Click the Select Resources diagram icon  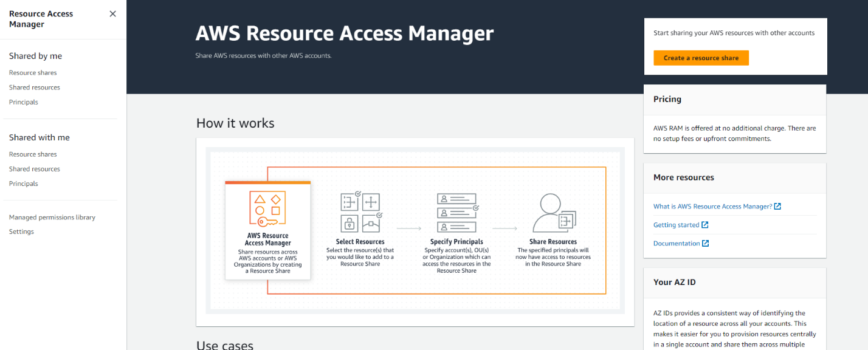(x=361, y=213)
